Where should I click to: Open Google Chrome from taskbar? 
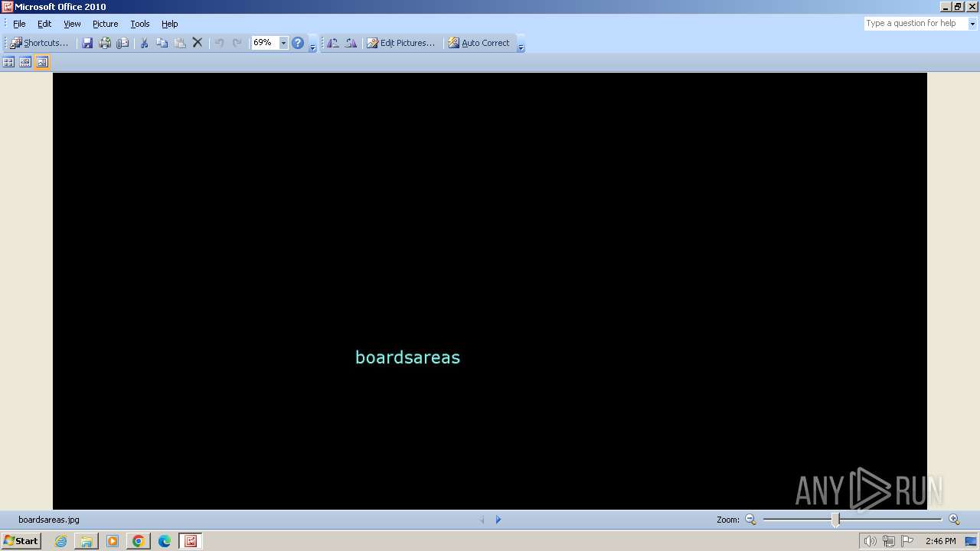(x=139, y=541)
